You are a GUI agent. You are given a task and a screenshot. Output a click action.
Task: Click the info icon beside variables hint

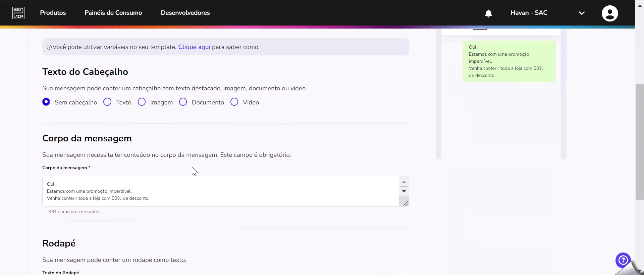click(x=49, y=47)
